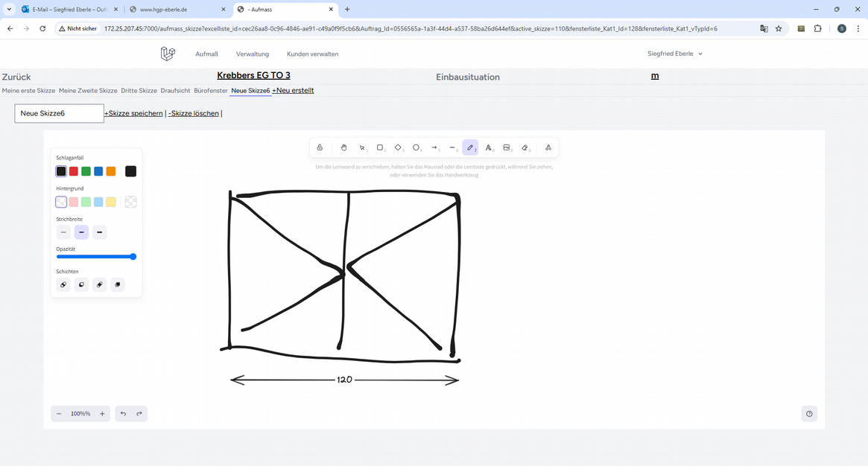Select the Text tool
The image size is (868, 466).
489,147
